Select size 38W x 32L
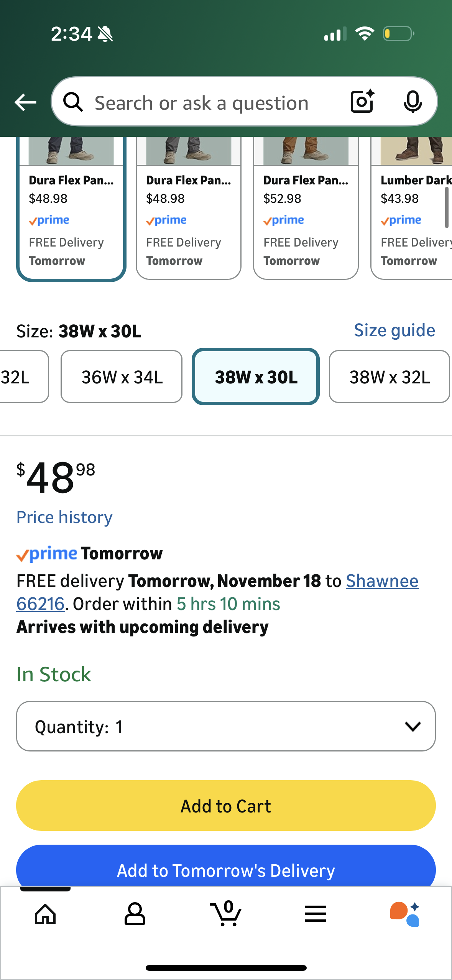This screenshot has width=452, height=980. 389,377
